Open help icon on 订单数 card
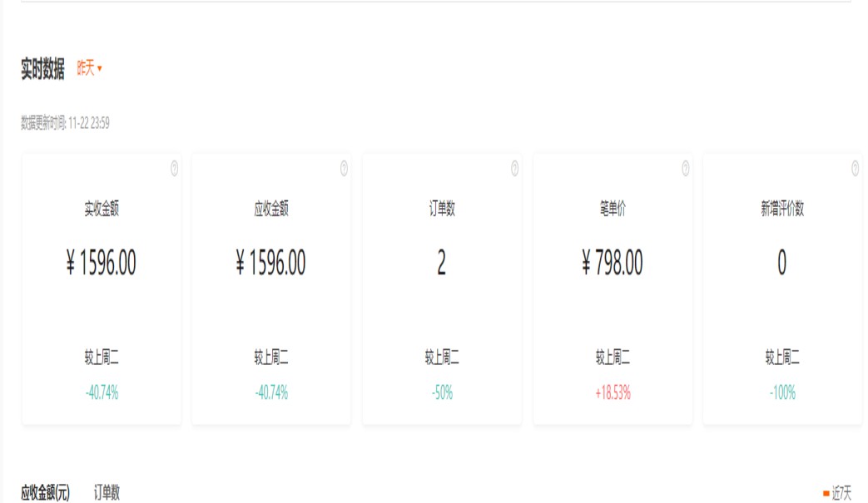This screenshot has height=503, width=868. pyautogui.click(x=514, y=169)
